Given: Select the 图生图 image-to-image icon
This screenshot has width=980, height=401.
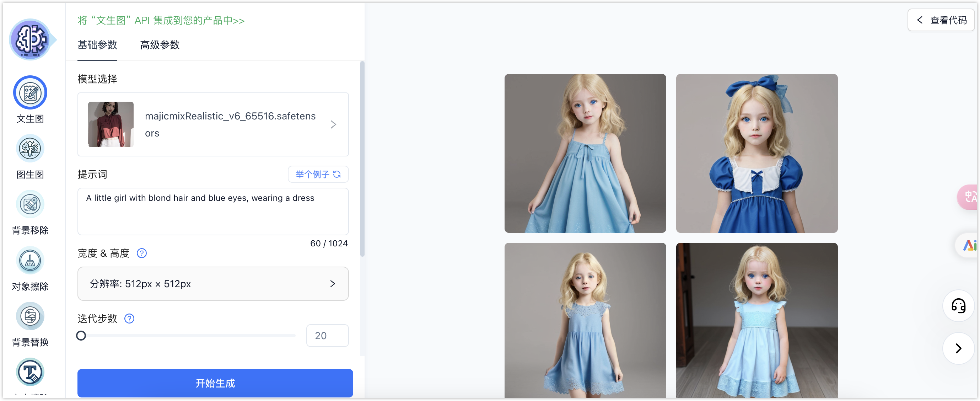Looking at the screenshot, I should [x=30, y=149].
